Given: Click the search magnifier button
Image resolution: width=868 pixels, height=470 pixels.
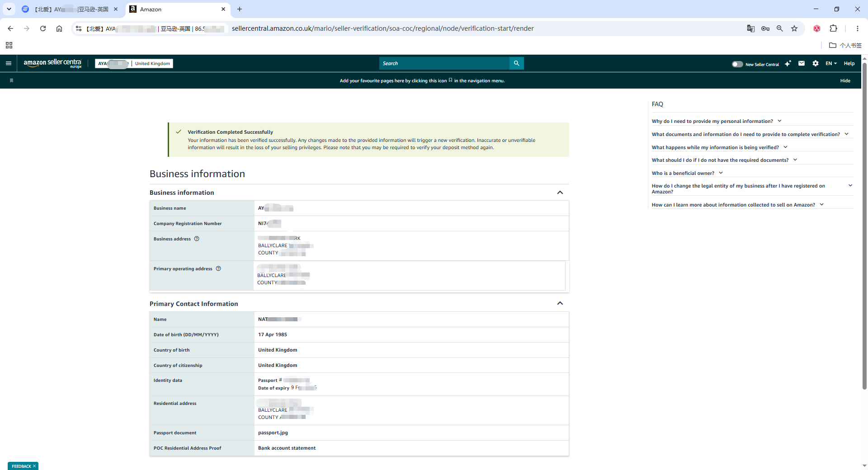Looking at the screenshot, I should click(x=516, y=63).
